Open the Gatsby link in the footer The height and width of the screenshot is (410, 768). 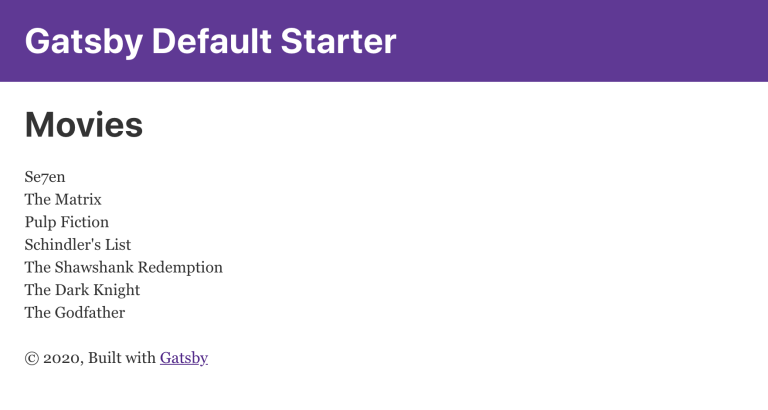click(x=183, y=358)
